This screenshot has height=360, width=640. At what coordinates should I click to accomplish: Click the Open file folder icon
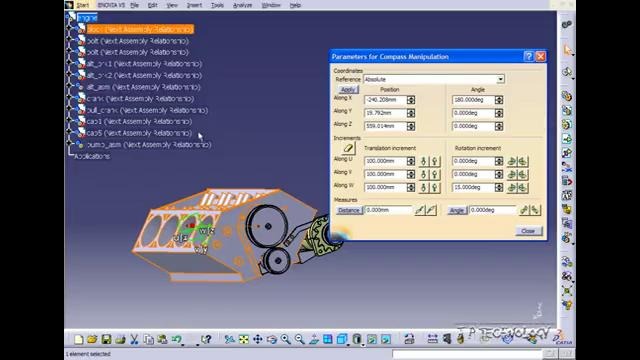(x=92, y=339)
